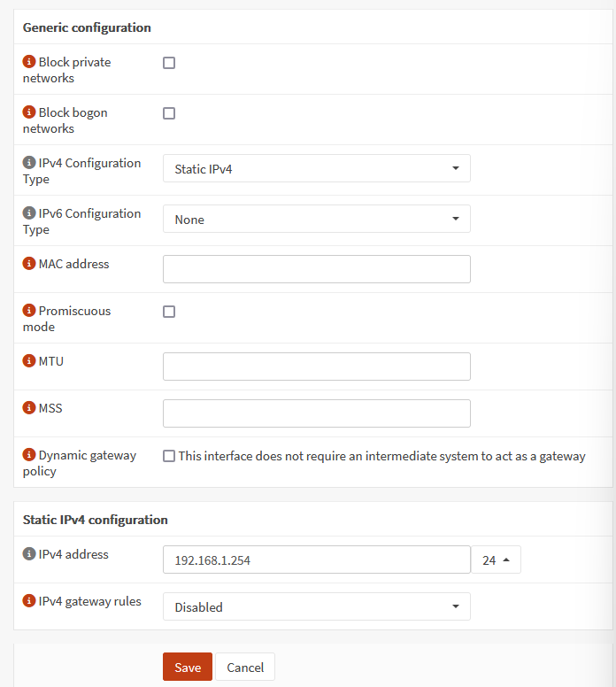Viewport: 616px width, 687px height.
Task: Enable Block bogon networks checkbox
Action: click(169, 113)
